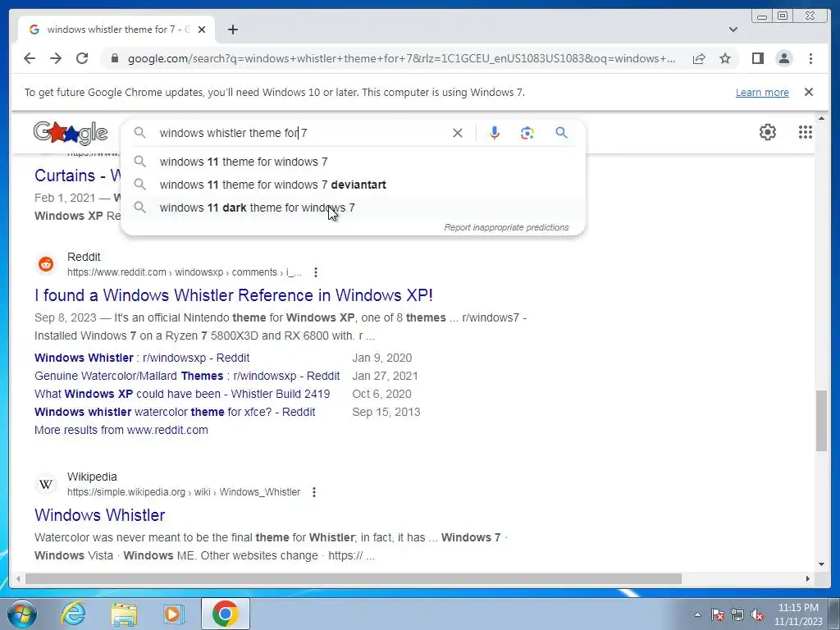Click the page scroll-up arrow
The height and width of the screenshot is (630, 840).
pyautogui.click(x=822, y=118)
